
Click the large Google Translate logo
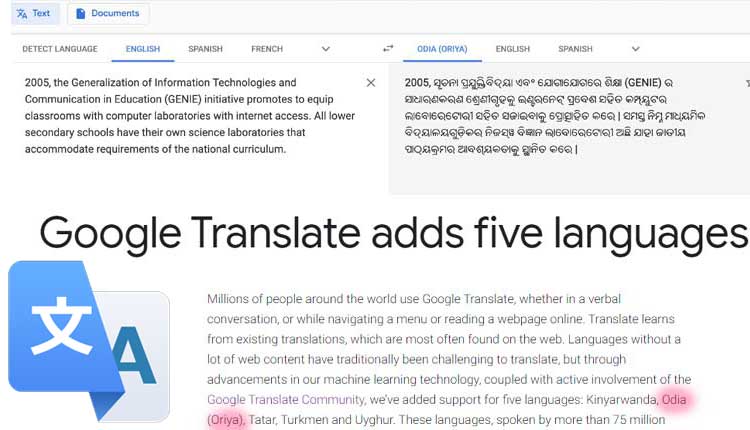point(88,340)
